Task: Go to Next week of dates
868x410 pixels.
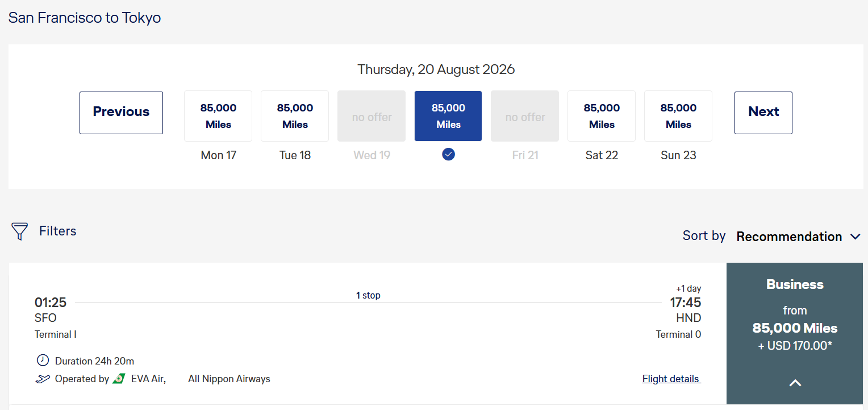Action: click(x=763, y=113)
